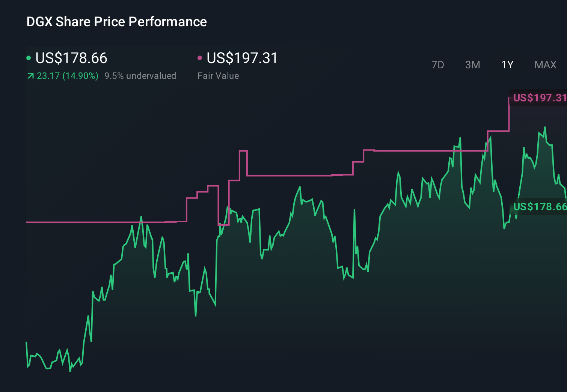Click the green upward trend arrow icon
Image resolution: width=567 pixels, height=392 pixels.
click(30, 76)
